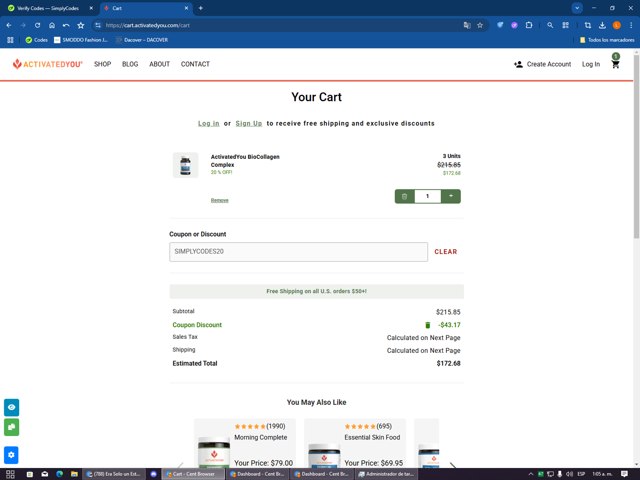This screenshot has height=480, width=640.
Task: Expand the tab search dropdown arrow
Action: coord(577,8)
